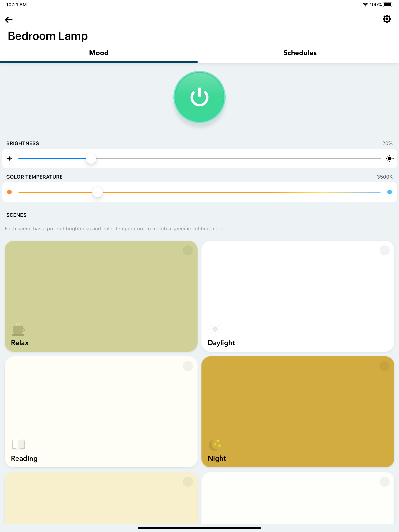Screen dimensions: 399x532
Task: Select the Night scene card
Action: [298, 412]
